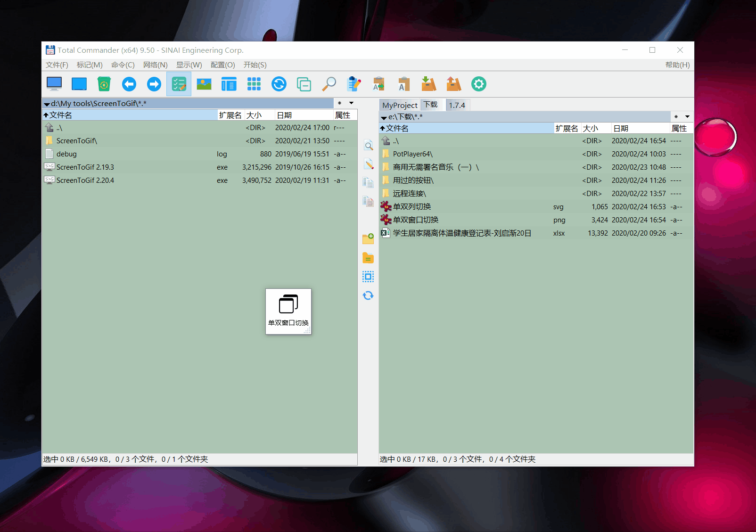Image resolution: width=756 pixels, height=532 pixels.
Task: Open left panel history dropdown arrow
Action: point(352,103)
